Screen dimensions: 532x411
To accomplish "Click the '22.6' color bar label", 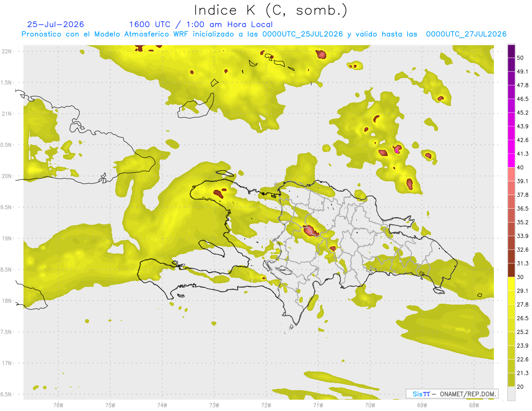I will click(522, 360).
